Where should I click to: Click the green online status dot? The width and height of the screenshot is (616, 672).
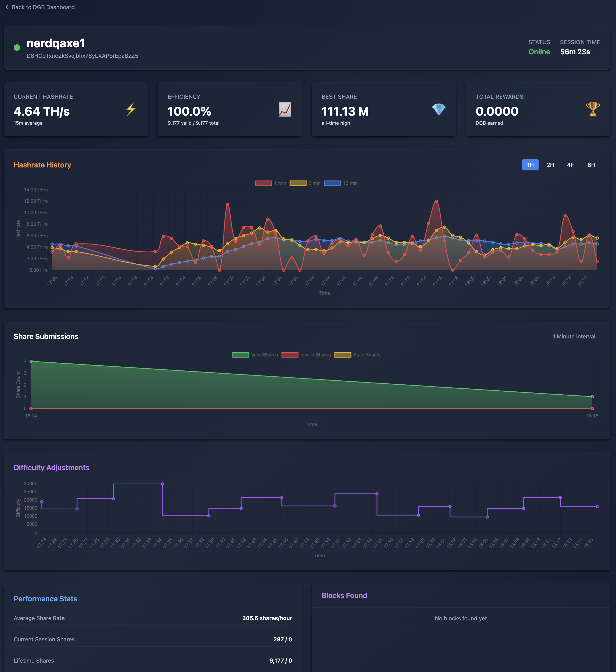(17, 47)
